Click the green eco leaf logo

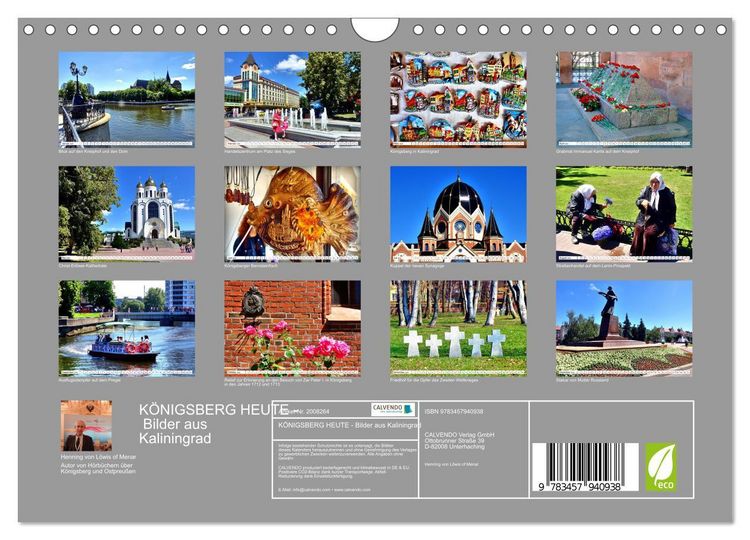[x=661, y=467]
